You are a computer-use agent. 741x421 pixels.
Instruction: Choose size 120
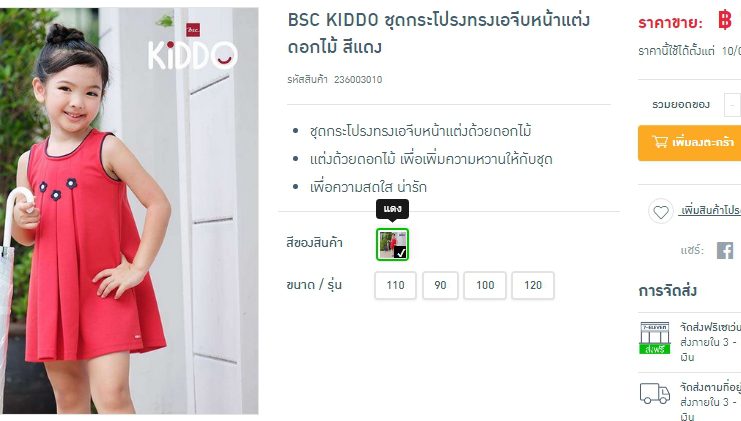coord(533,285)
